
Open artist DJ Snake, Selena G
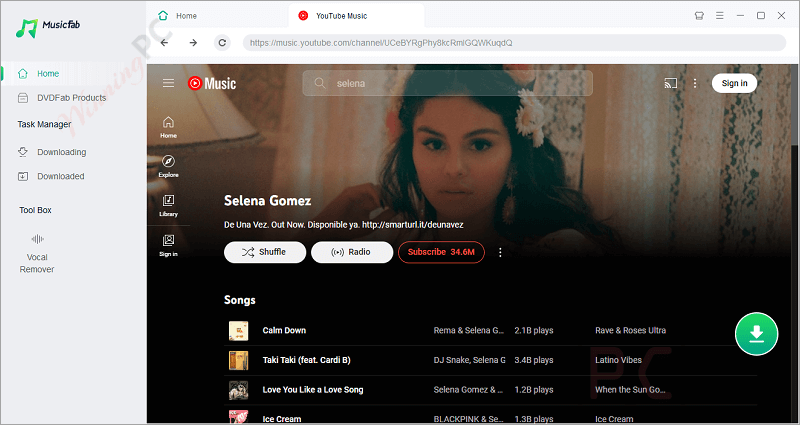pos(469,360)
